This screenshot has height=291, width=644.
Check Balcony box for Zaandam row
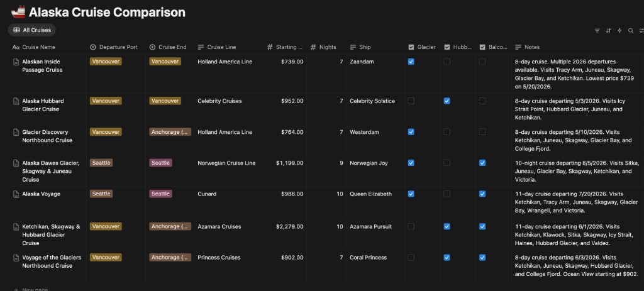pyautogui.click(x=482, y=62)
